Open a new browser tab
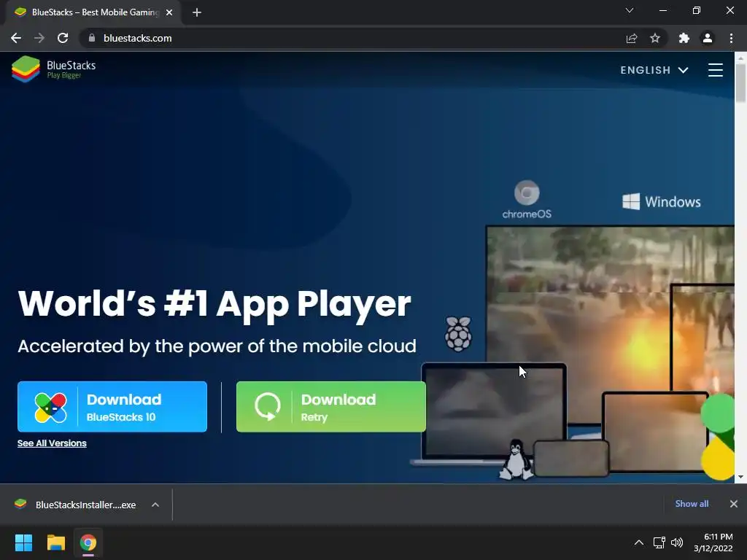747x560 pixels. (197, 12)
